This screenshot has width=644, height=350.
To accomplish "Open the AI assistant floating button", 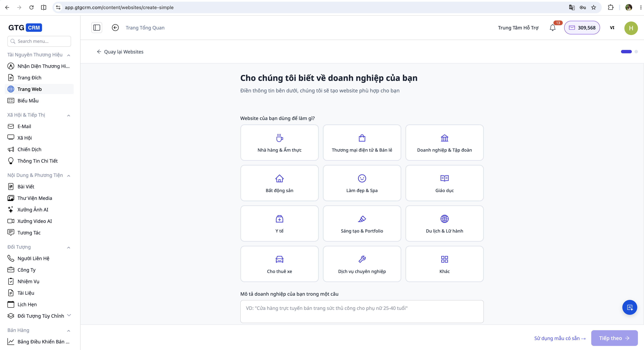I will point(629,307).
